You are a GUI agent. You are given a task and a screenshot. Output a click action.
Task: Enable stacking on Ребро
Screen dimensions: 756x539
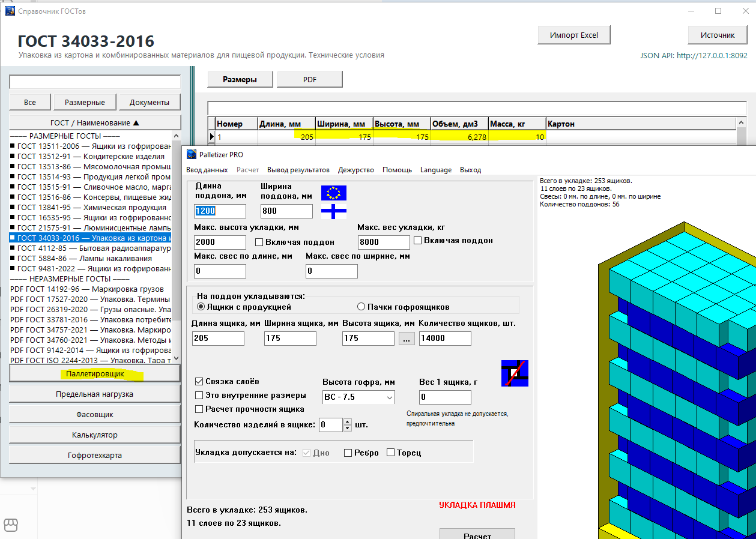pyautogui.click(x=348, y=453)
